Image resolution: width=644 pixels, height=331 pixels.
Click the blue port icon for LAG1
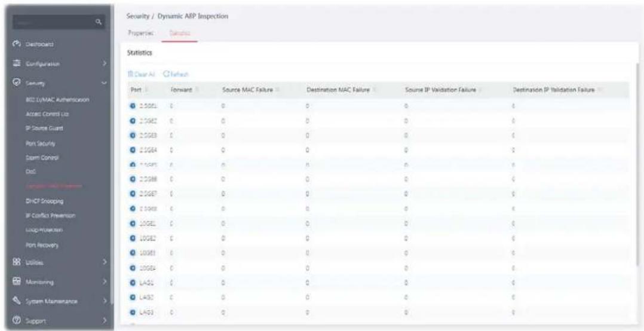pos(132,283)
